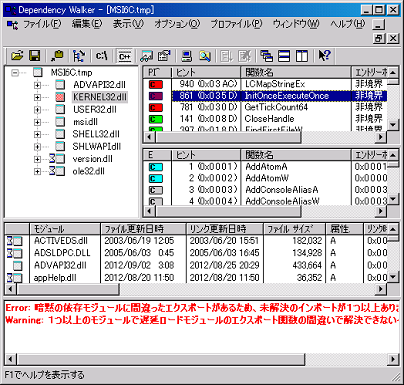Sort imports by 関数名 column header
The height and width of the screenshot is (385, 404).
[x=296, y=72]
